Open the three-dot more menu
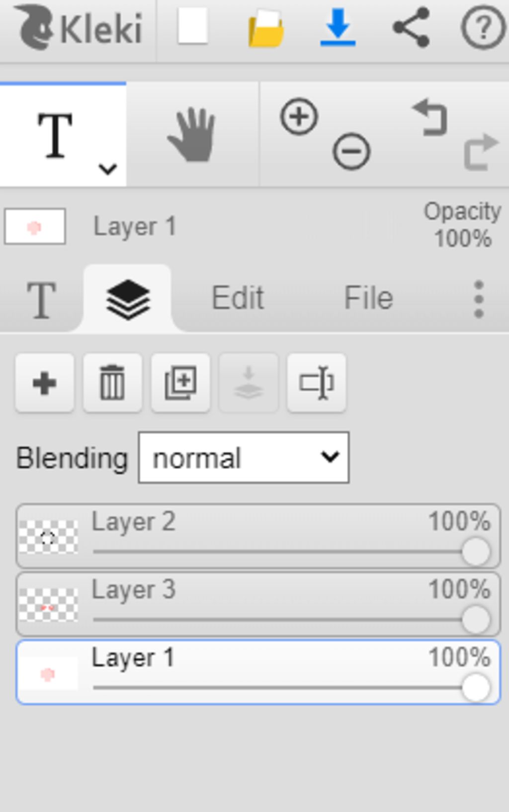 tap(479, 299)
